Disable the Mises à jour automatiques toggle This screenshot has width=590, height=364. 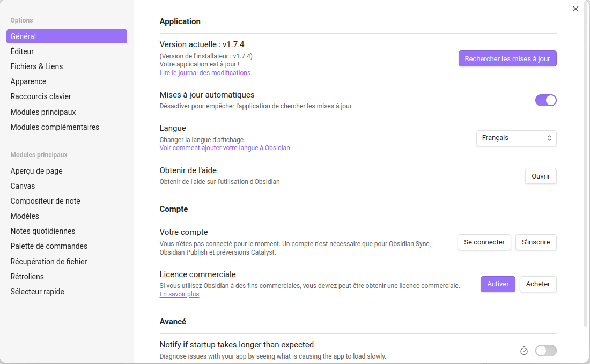coord(545,100)
